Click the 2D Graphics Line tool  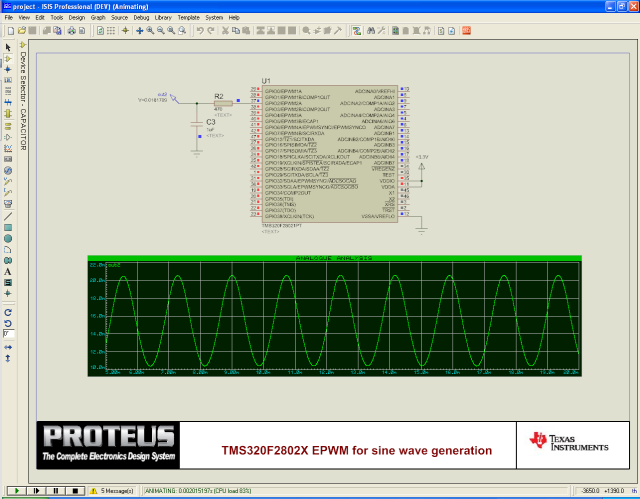tap(8, 215)
